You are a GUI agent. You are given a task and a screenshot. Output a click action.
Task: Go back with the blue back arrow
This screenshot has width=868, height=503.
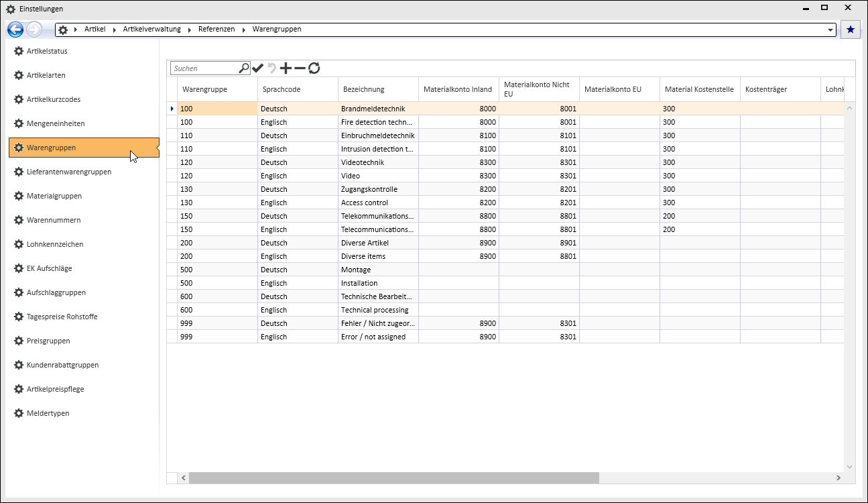click(15, 30)
